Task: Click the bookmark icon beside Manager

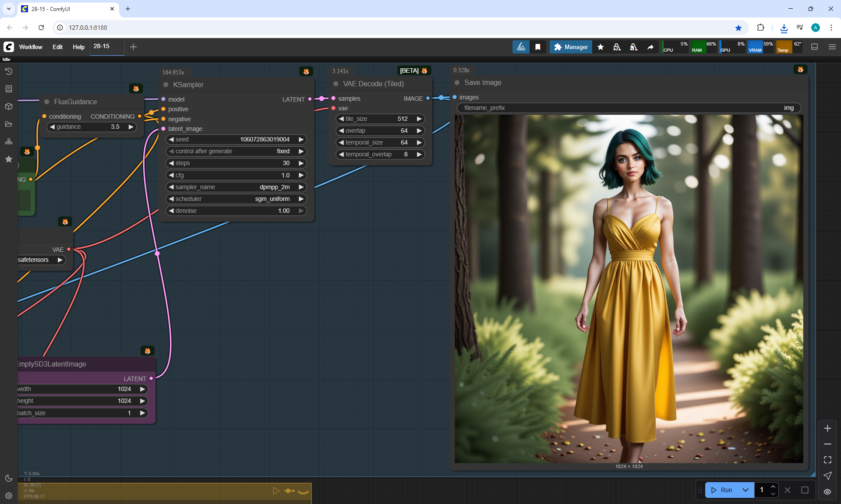Action: 538,47
